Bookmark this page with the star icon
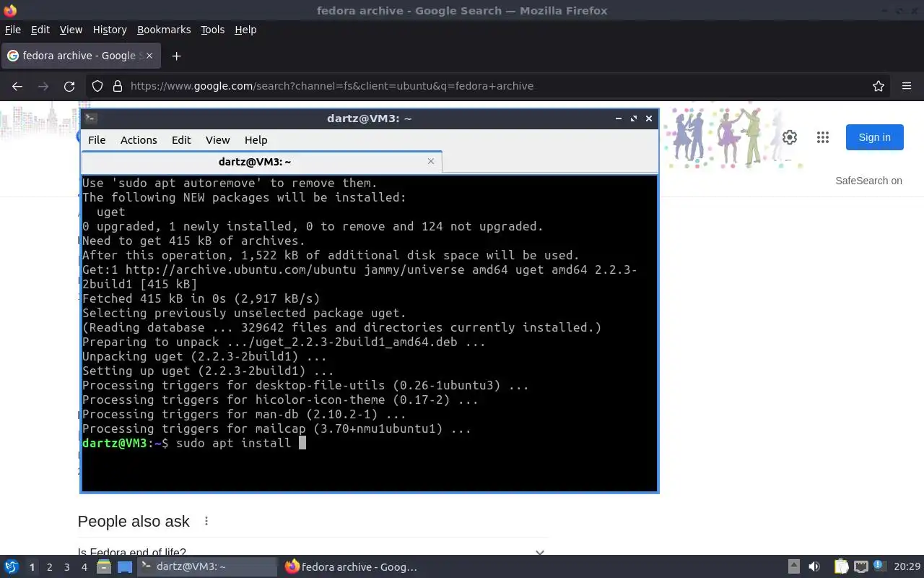Viewport: 924px width, 578px height. (879, 86)
